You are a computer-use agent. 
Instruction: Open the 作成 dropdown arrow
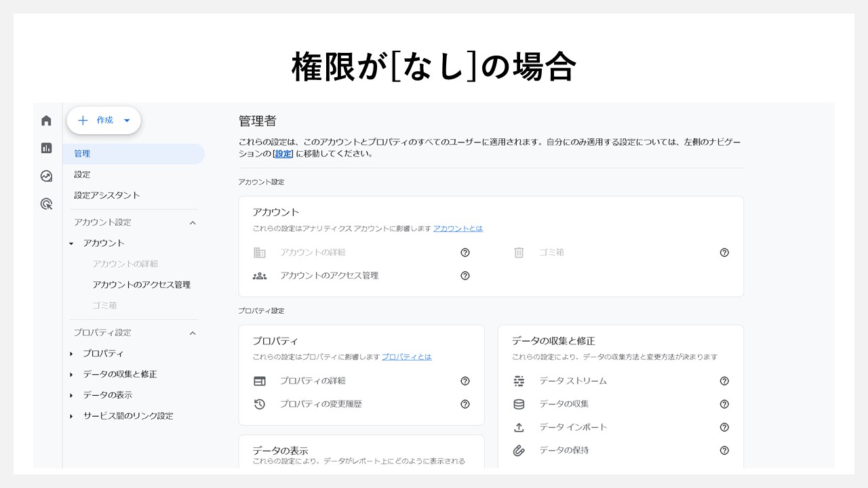click(127, 120)
